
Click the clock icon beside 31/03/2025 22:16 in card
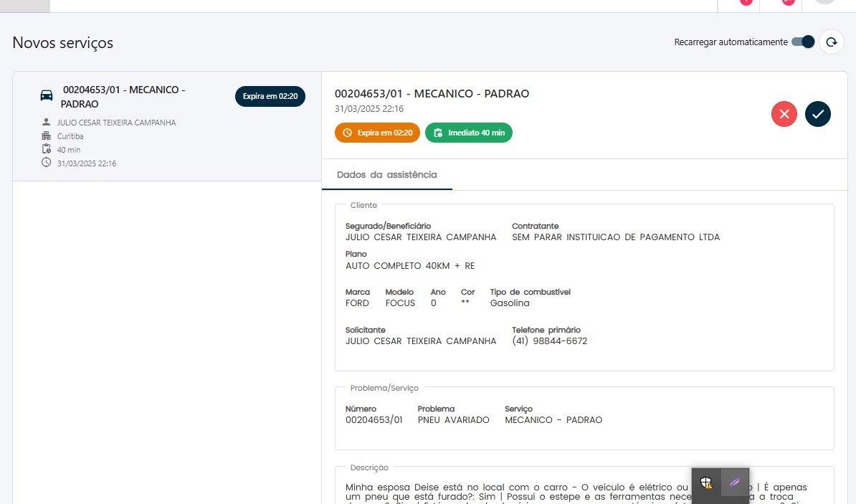pyautogui.click(x=47, y=163)
